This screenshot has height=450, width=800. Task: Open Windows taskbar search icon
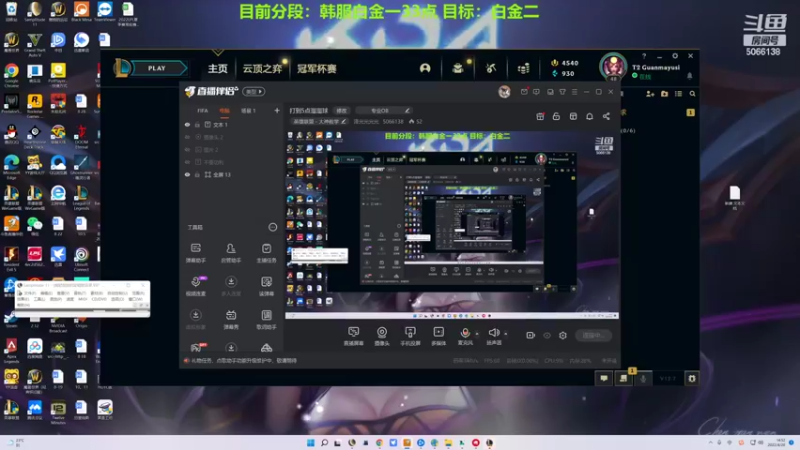click(x=324, y=442)
